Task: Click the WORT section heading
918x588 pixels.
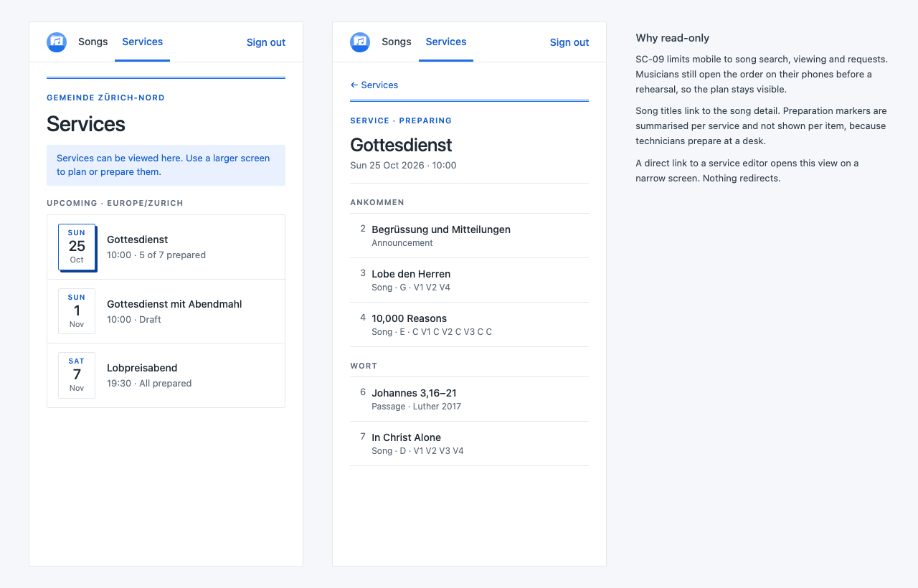Action: tap(364, 366)
